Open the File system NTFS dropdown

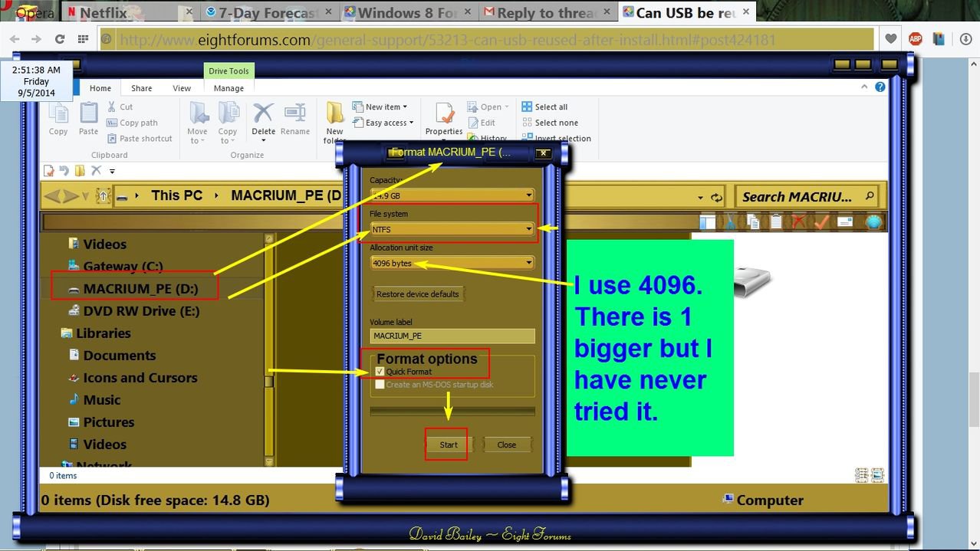452,229
